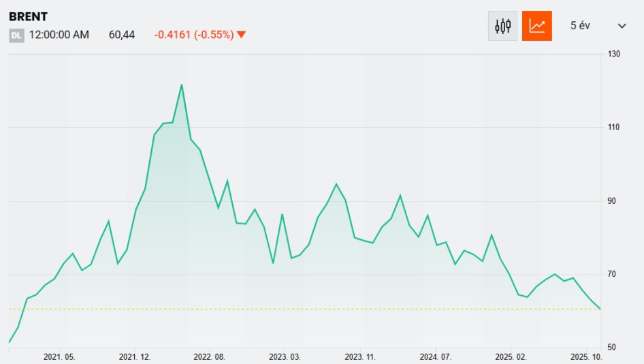644x364 pixels.
Task: Click the 2024. 07. date label
Action: point(436,357)
